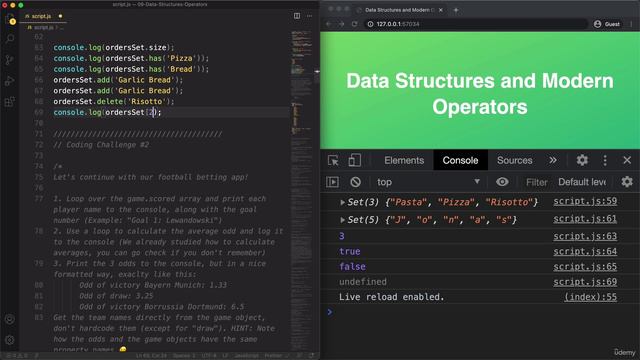The image size is (640, 360).
Task: Show more DevTools tabs chevron
Action: (553, 160)
